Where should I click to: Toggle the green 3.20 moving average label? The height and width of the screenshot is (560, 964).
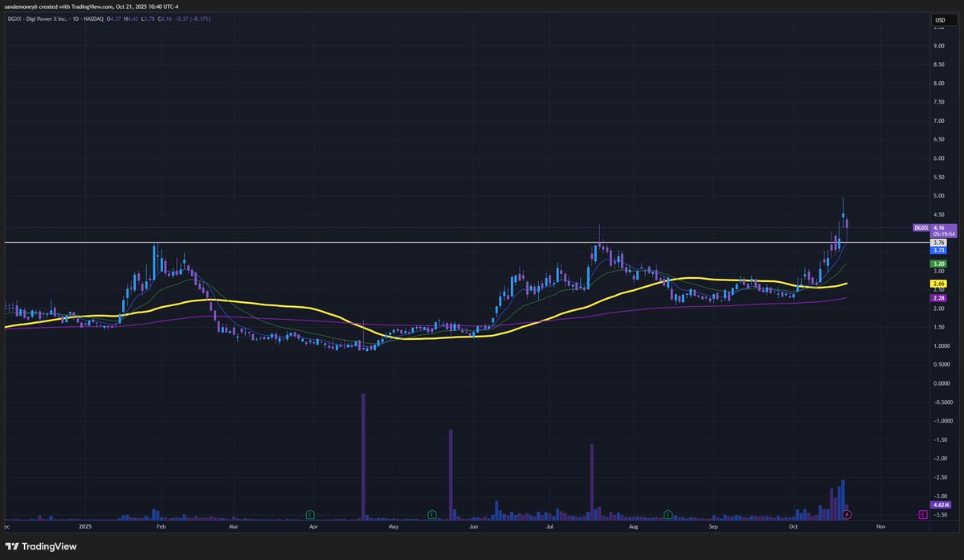[937, 263]
